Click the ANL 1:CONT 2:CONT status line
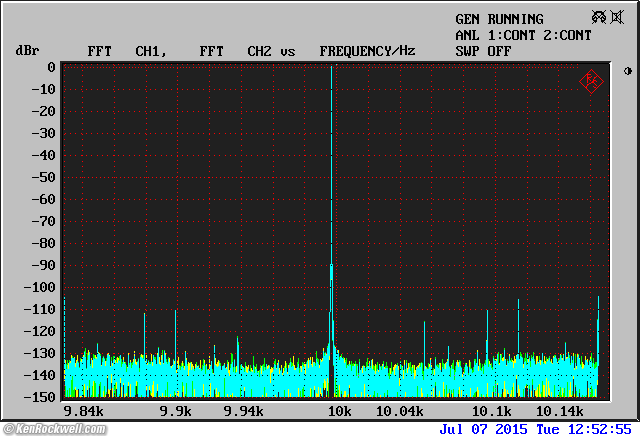The image size is (640, 436). 523,35
